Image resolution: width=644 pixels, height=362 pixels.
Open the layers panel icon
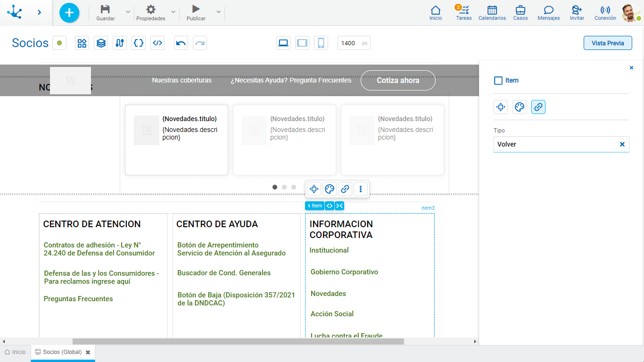click(x=101, y=43)
